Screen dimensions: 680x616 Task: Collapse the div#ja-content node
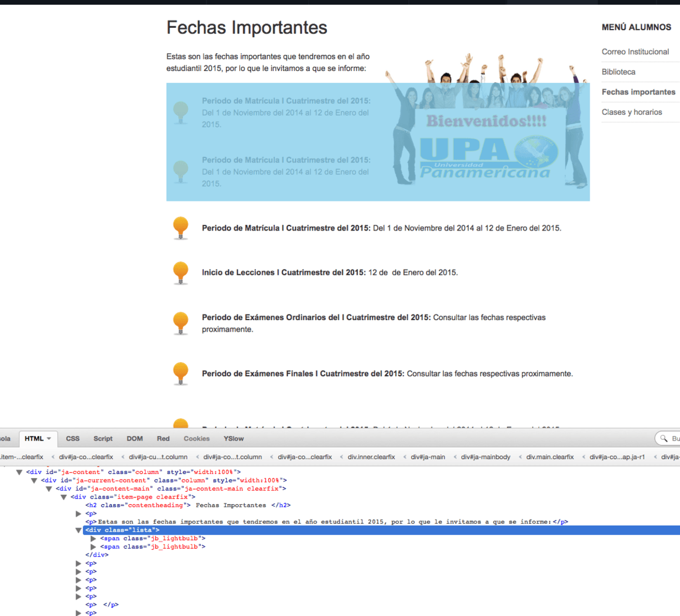[x=19, y=472]
